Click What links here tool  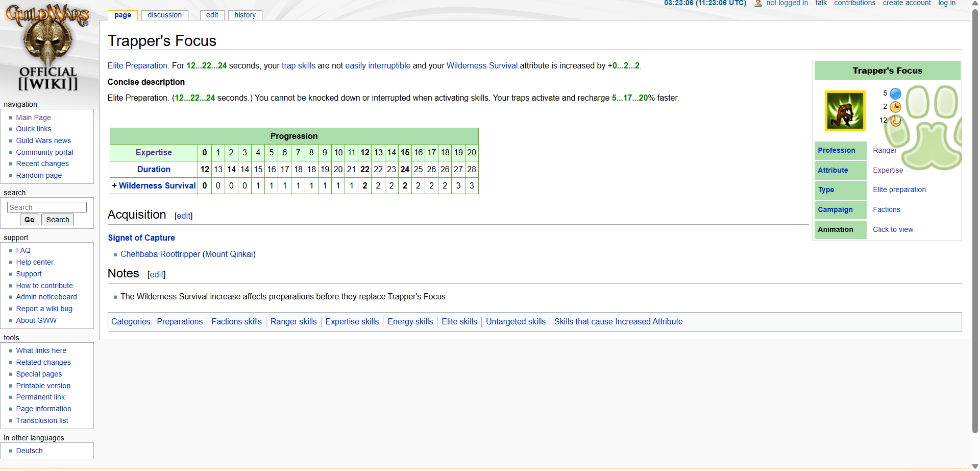[41, 350]
